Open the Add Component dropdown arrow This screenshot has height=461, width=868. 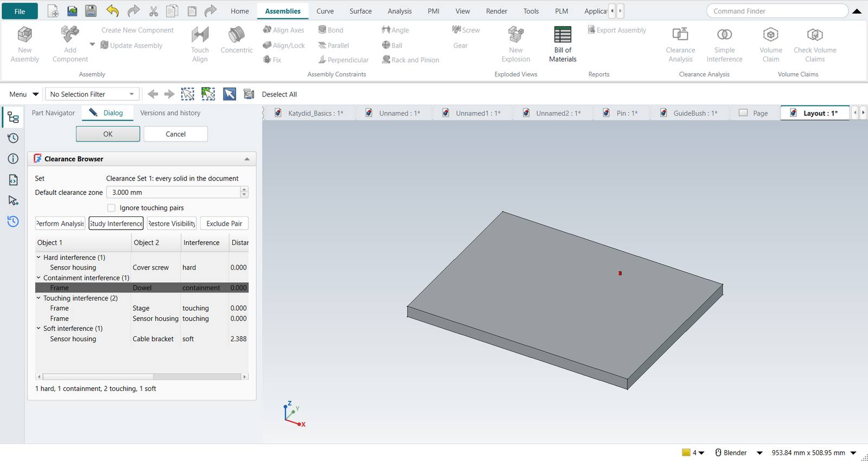click(92, 44)
